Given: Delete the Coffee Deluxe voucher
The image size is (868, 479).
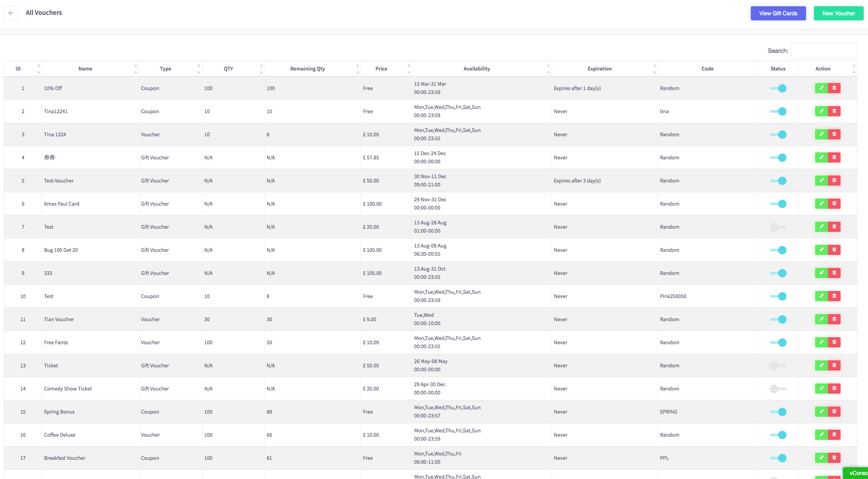Looking at the screenshot, I should [834, 435].
